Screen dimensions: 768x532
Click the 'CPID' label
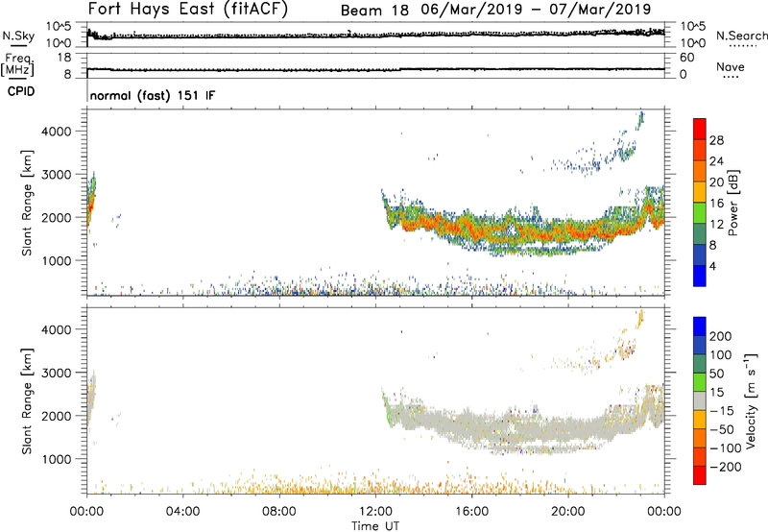21,91
